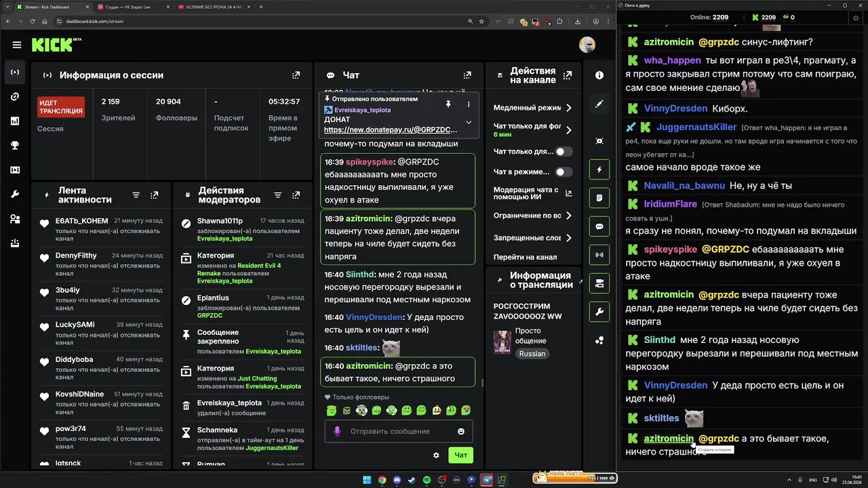Click JuggernautsKiller in popout chat window
868x488 pixels.
click(696, 127)
